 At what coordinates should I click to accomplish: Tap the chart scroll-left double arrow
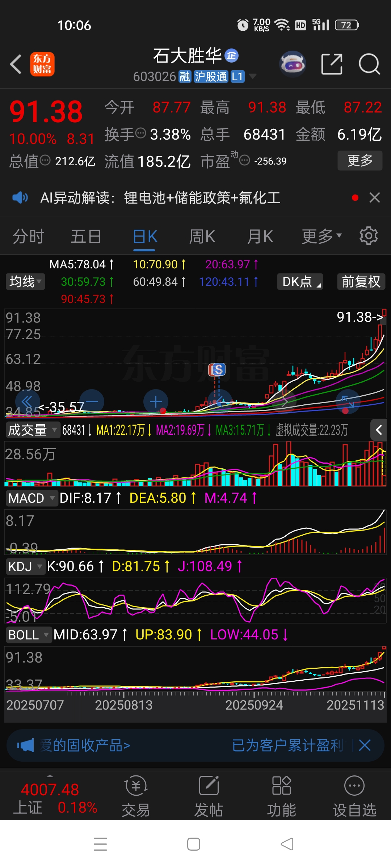coord(27,402)
